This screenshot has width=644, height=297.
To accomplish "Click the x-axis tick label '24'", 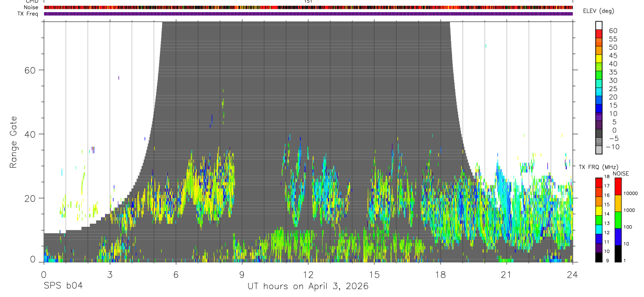I will [x=572, y=274].
